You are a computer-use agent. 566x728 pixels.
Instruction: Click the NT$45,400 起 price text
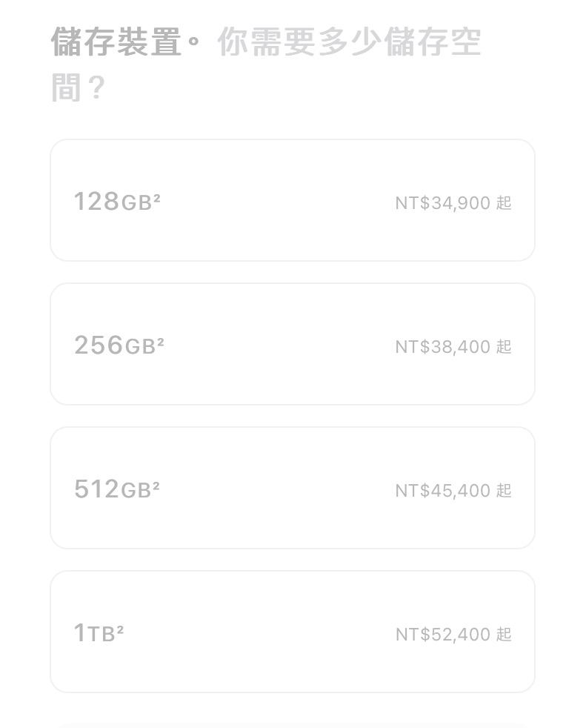coord(453,491)
